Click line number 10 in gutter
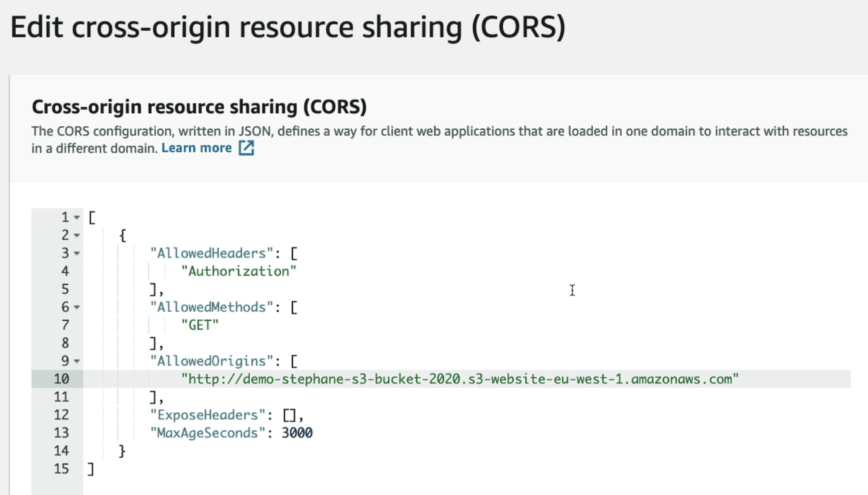The image size is (868, 495). pyautogui.click(x=62, y=379)
